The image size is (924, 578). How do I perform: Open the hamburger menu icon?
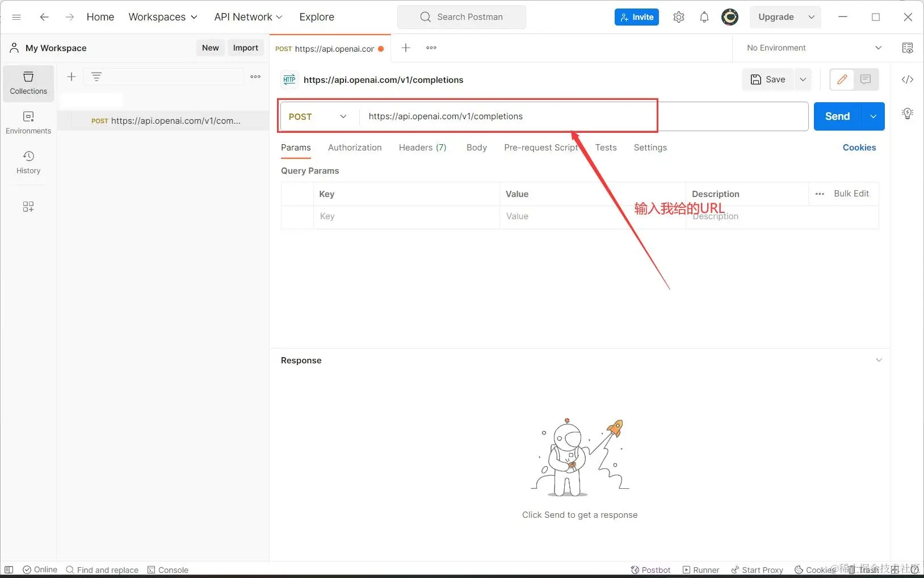tap(16, 17)
